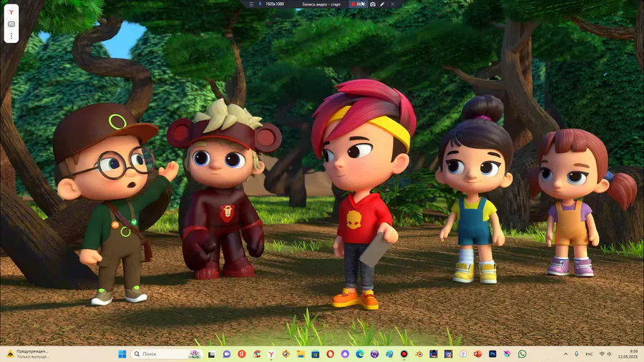Open the purple Alice assistant icon
The width and height of the screenshot is (644, 362).
pos(345,354)
